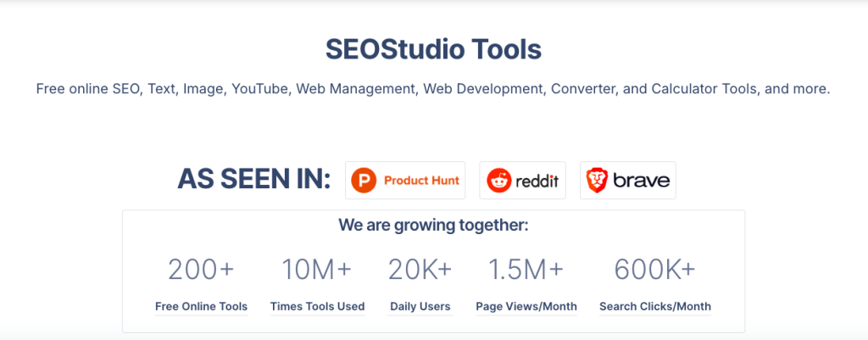The width and height of the screenshot is (868, 340).
Task: Click the 1.5M+ statistic number
Action: [526, 270]
